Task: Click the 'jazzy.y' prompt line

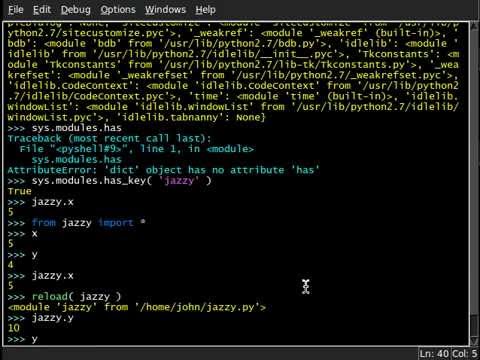Action: tap(40, 318)
